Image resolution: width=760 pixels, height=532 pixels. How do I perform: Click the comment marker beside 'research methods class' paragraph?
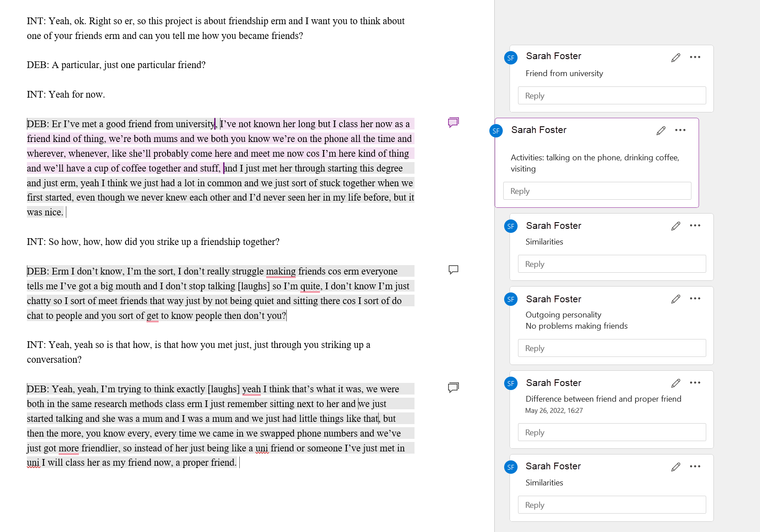pyautogui.click(x=453, y=387)
